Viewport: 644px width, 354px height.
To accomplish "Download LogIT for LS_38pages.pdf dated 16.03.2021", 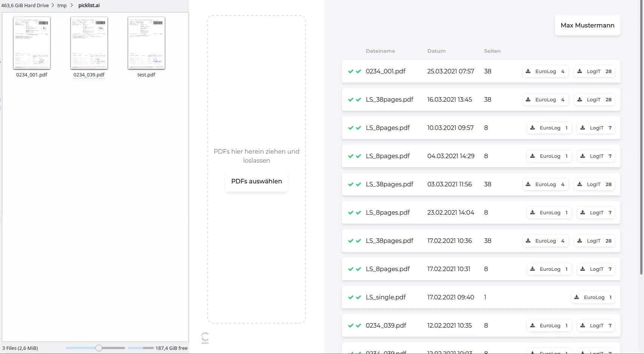I will [594, 100].
